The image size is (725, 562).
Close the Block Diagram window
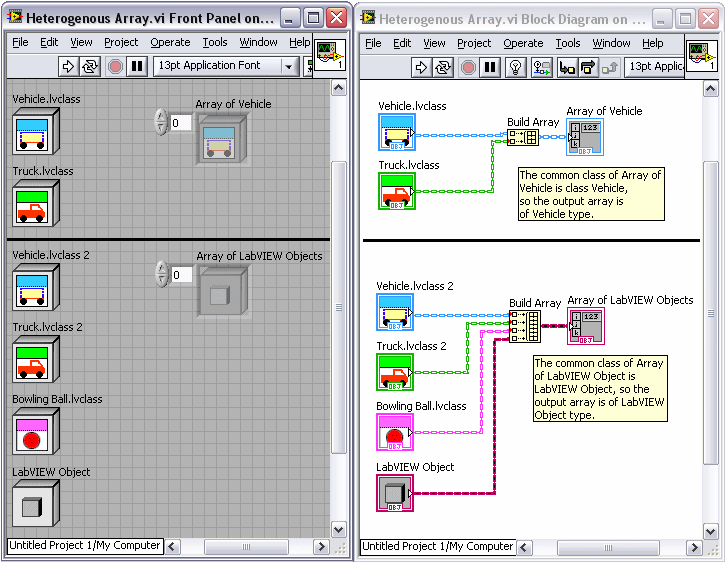(708, 19)
